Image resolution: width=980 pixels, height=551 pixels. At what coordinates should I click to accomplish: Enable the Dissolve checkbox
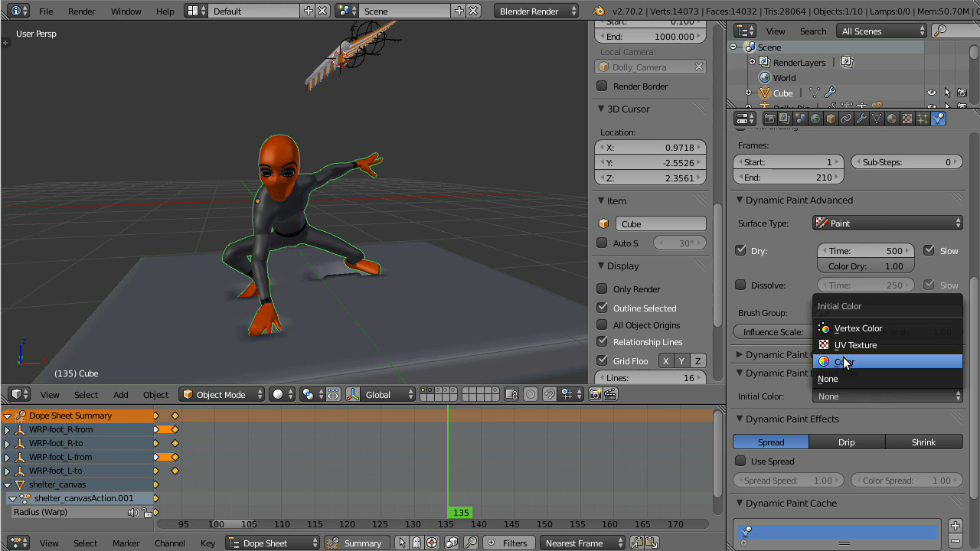tap(740, 285)
